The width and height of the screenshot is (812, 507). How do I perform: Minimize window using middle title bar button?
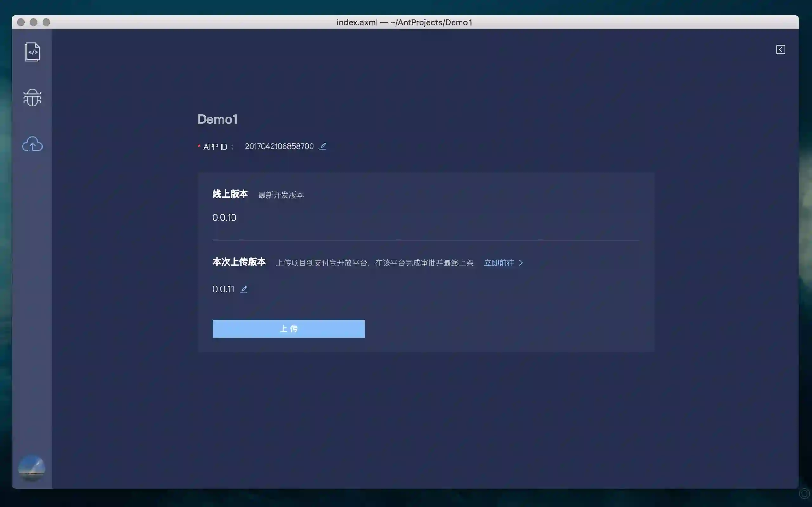[x=34, y=22]
